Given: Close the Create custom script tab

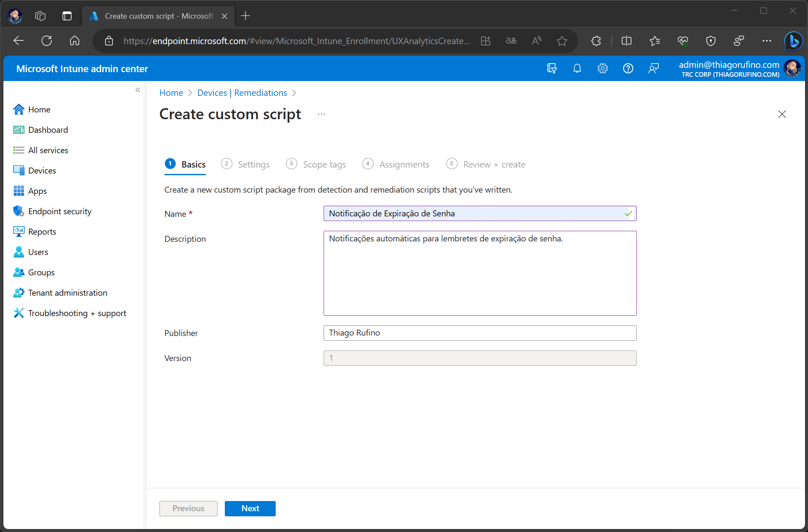Looking at the screenshot, I should (225, 16).
